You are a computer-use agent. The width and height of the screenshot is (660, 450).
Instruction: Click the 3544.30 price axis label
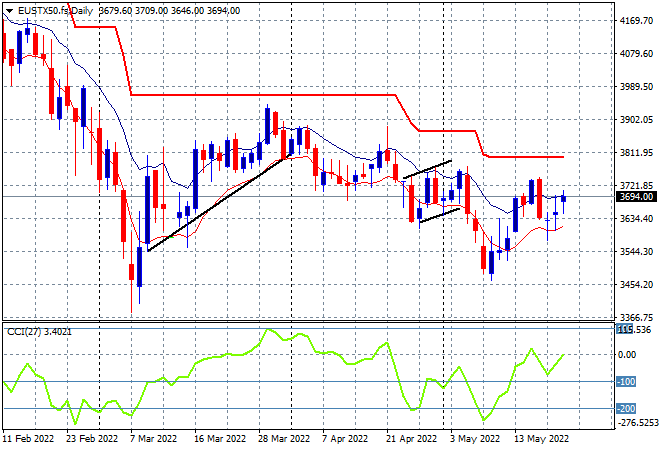[x=636, y=251]
